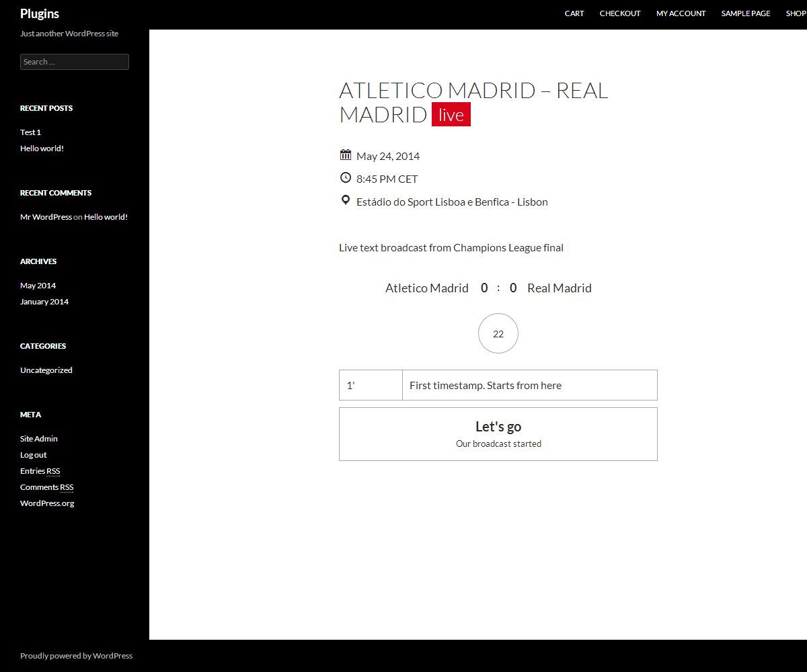Click the Atletico Madrid team name in the scoreboard
Viewport: 807px width, 672px height.
pyautogui.click(x=427, y=288)
